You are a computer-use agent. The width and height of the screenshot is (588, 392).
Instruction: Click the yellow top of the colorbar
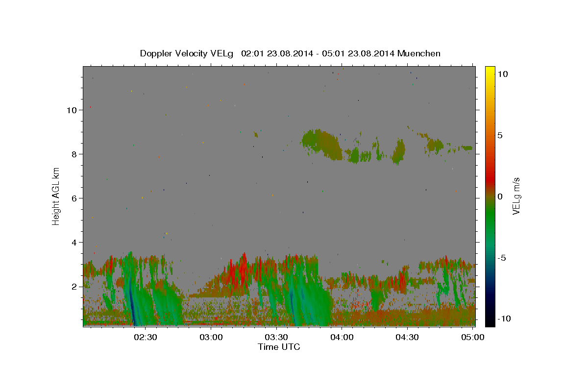point(490,71)
